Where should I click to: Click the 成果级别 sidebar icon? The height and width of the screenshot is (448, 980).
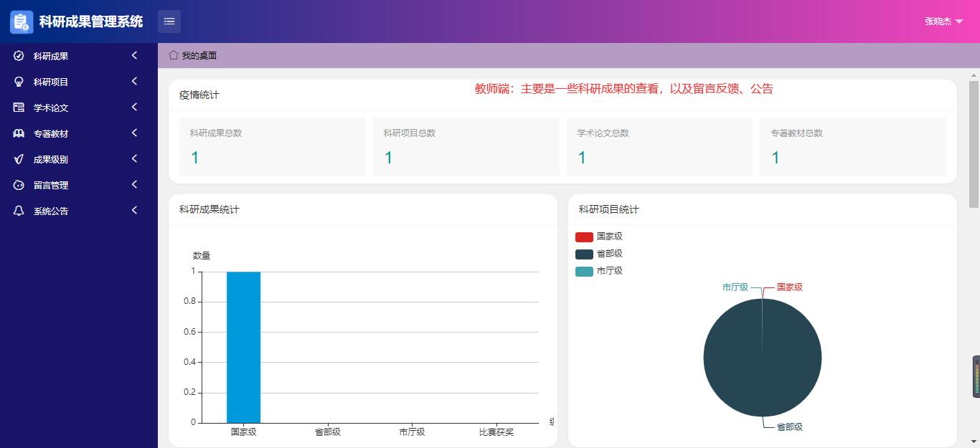pos(19,159)
